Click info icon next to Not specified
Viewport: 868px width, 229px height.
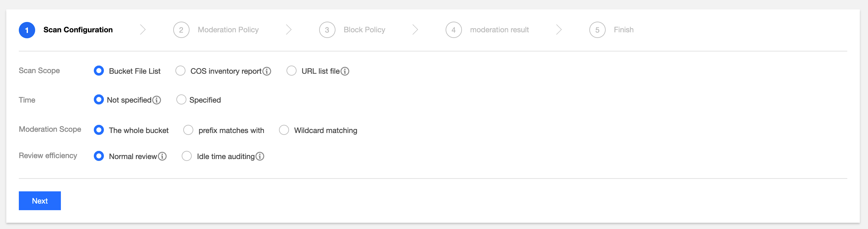(x=156, y=100)
